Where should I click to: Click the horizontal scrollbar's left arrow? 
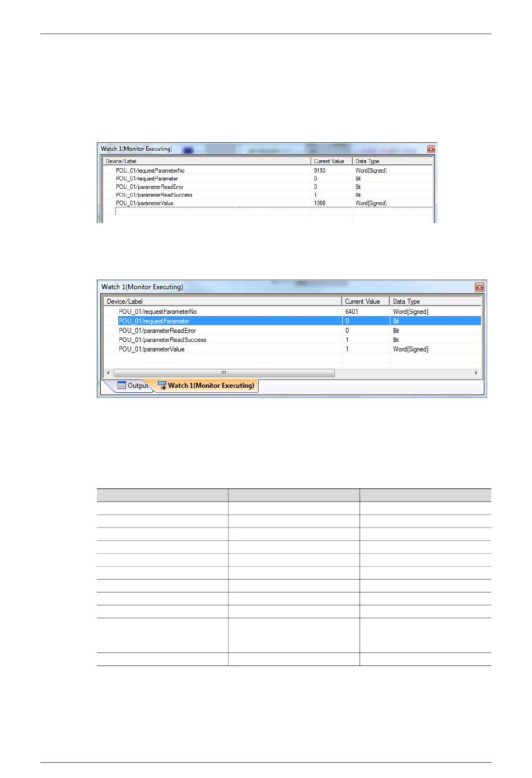(108, 373)
